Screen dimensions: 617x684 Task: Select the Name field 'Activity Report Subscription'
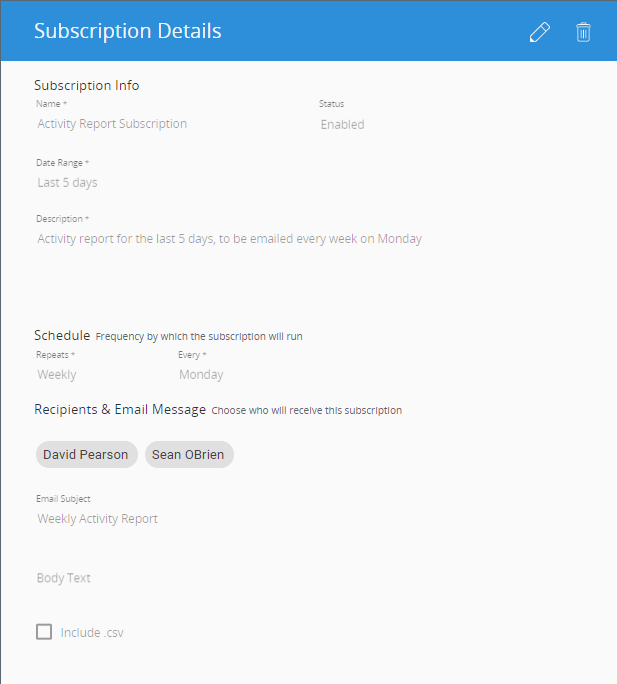tap(112, 124)
